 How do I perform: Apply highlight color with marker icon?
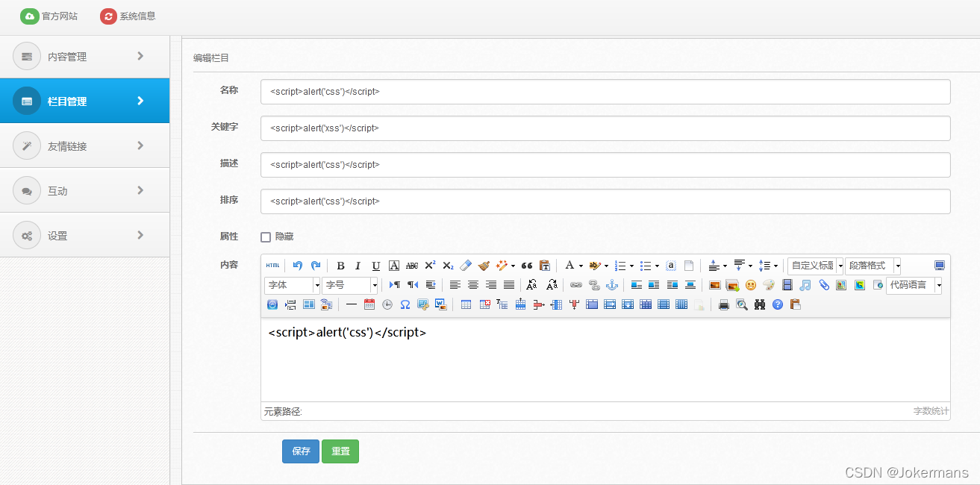[x=595, y=266]
